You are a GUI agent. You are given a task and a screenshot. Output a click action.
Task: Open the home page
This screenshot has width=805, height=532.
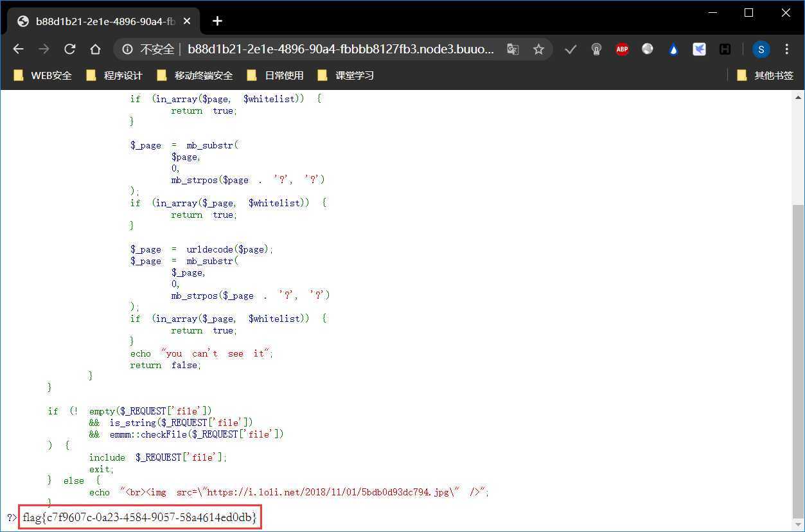pyautogui.click(x=95, y=49)
